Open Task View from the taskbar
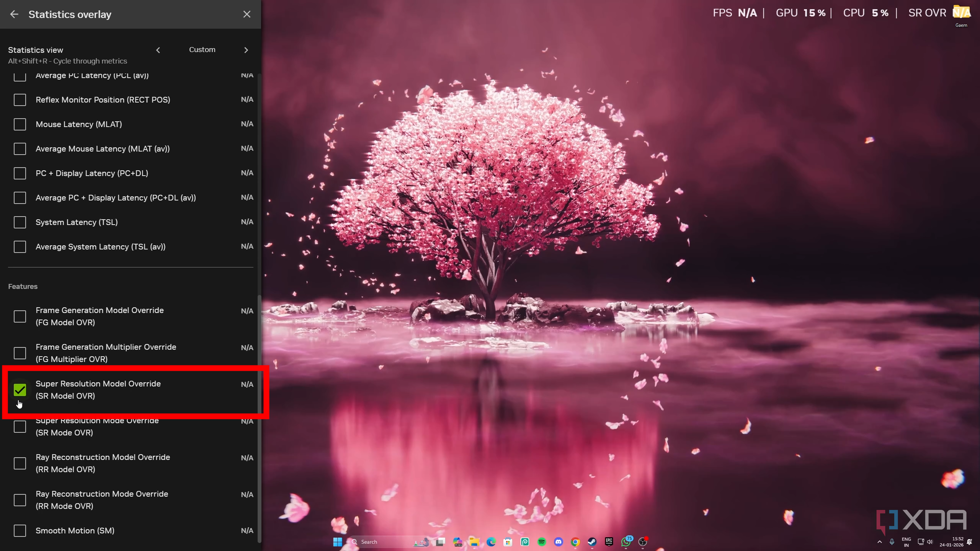This screenshot has height=551, width=980. (441, 542)
